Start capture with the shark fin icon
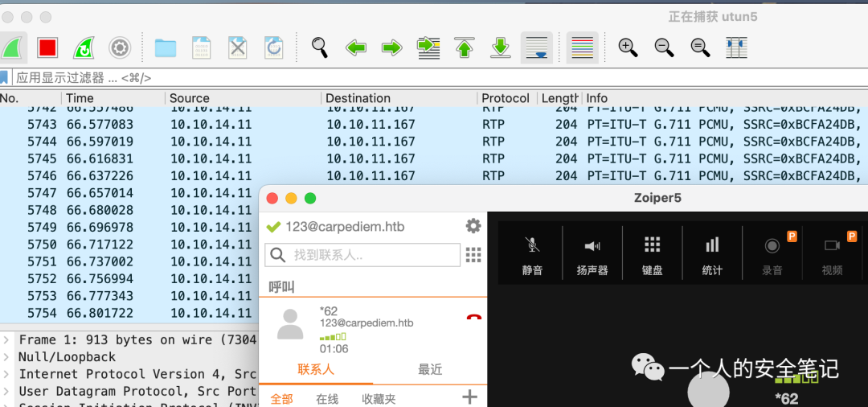The height and width of the screenshot is (407, 868). tap(10, 47)
